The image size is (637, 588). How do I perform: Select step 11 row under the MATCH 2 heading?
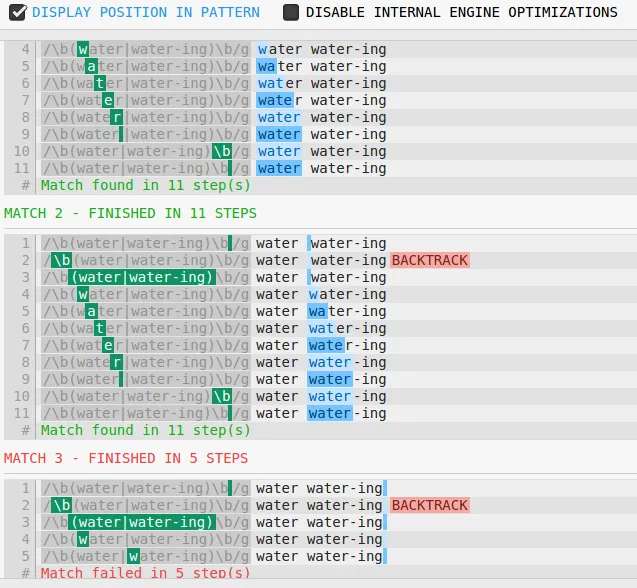point(321,413)
